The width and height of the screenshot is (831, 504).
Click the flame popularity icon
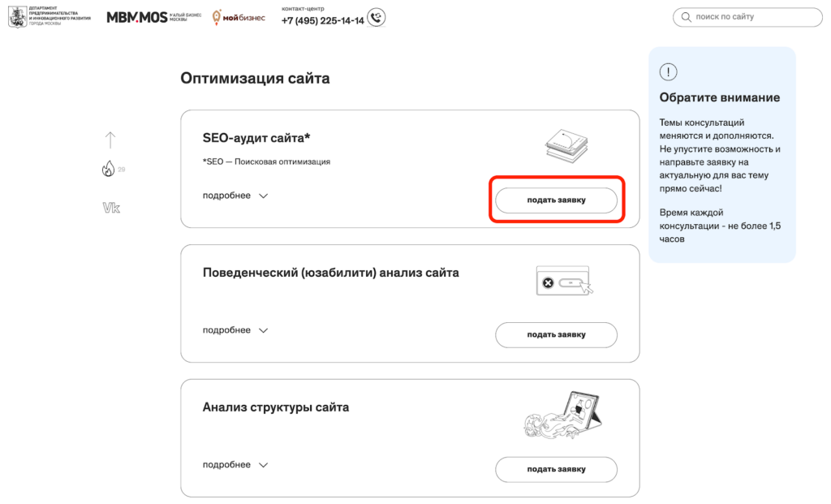tap(109, 170)
